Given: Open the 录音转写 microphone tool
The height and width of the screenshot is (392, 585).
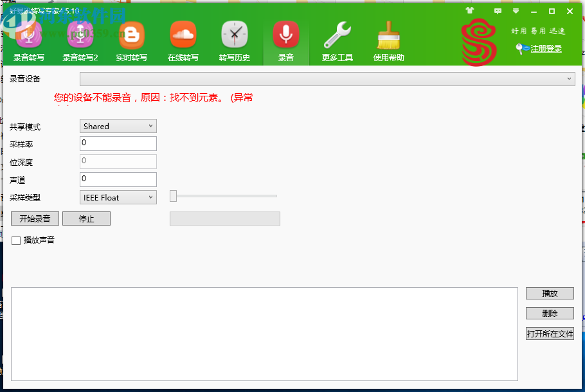Looking at the screenshot, I should tap(29, 42).
